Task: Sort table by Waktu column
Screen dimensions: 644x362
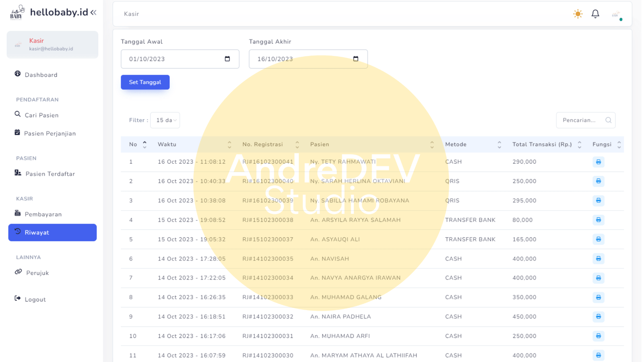Action: pos(229,144)
